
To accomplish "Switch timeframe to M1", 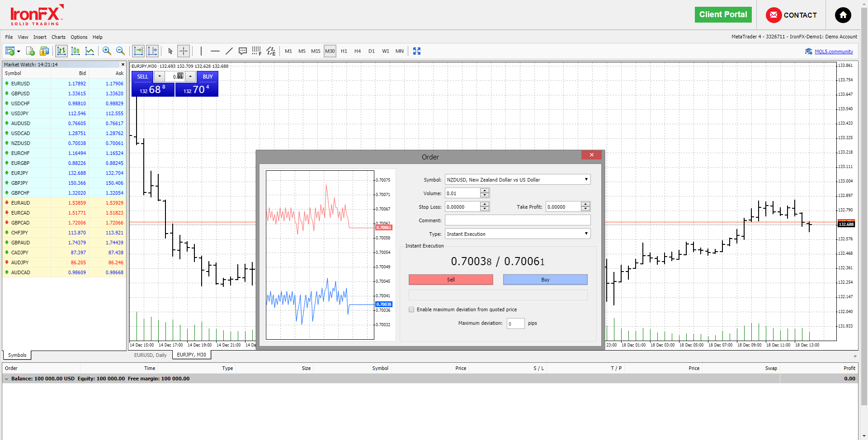I will click(x=288, y=51).
